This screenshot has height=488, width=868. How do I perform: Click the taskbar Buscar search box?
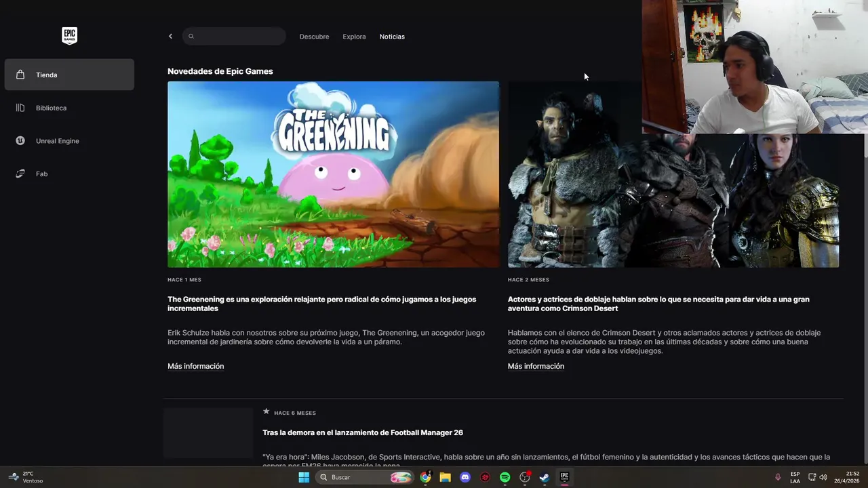coord(365,477)
